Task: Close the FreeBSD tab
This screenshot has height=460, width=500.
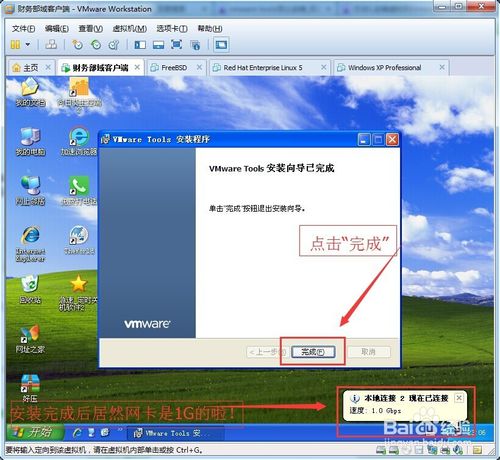Action: (199, 67)
